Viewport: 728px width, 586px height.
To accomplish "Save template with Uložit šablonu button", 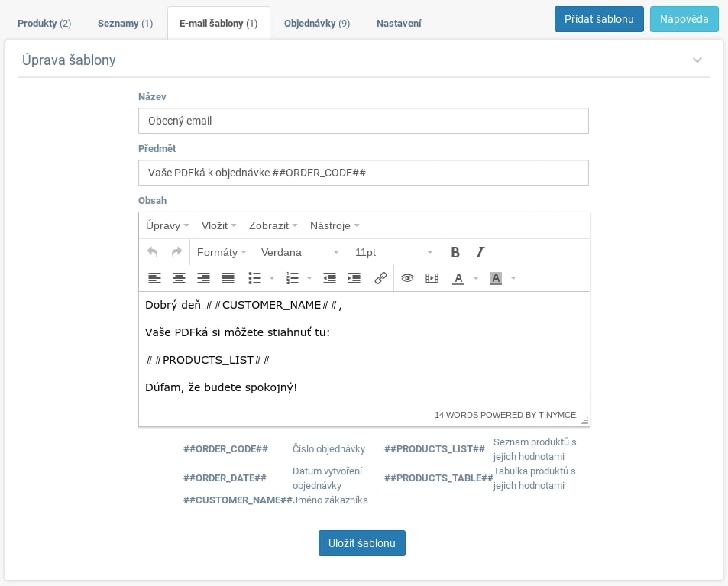I will coord(361,542).
